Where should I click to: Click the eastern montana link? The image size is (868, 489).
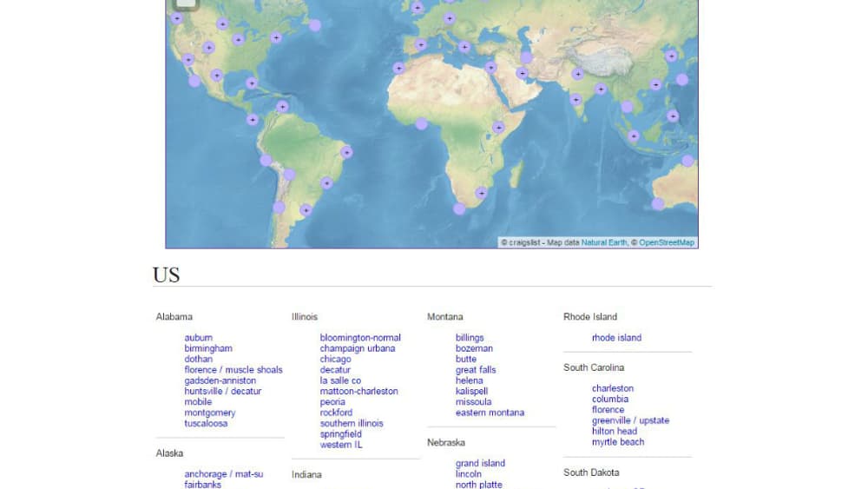[490, 413]
